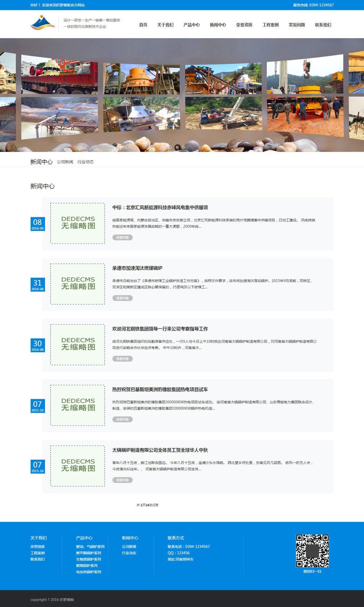364x607 pixels.
Task: Click the WeChat QR code image
Action: [312, 551]
